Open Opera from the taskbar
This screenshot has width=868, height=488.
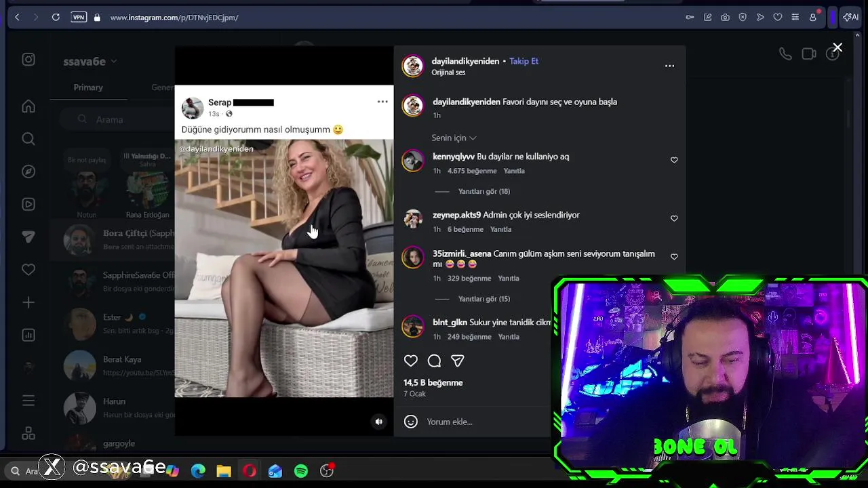point(250,471)
